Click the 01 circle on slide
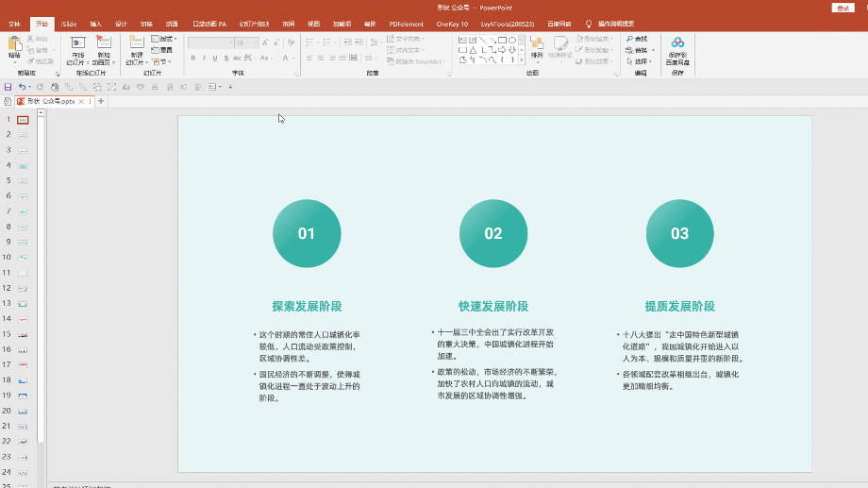This screenshot has height=488, width=868. point(307,233)
